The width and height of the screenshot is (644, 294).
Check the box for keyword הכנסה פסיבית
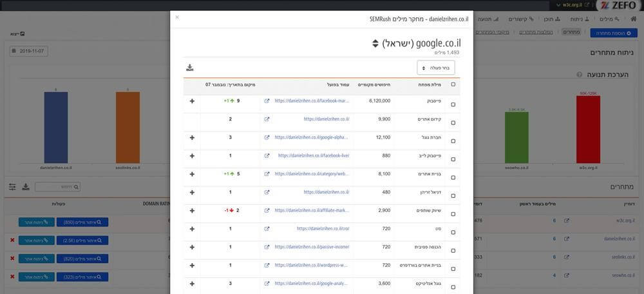pos(453,251)
